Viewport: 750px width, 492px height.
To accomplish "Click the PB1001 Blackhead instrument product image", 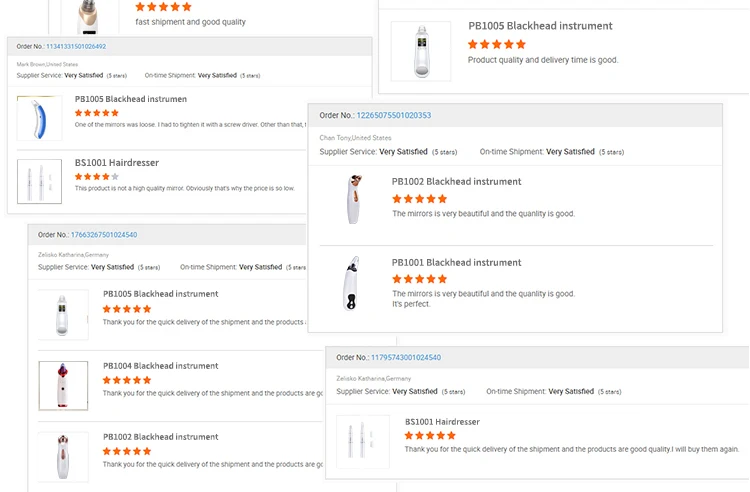I will tap(354, 282).
